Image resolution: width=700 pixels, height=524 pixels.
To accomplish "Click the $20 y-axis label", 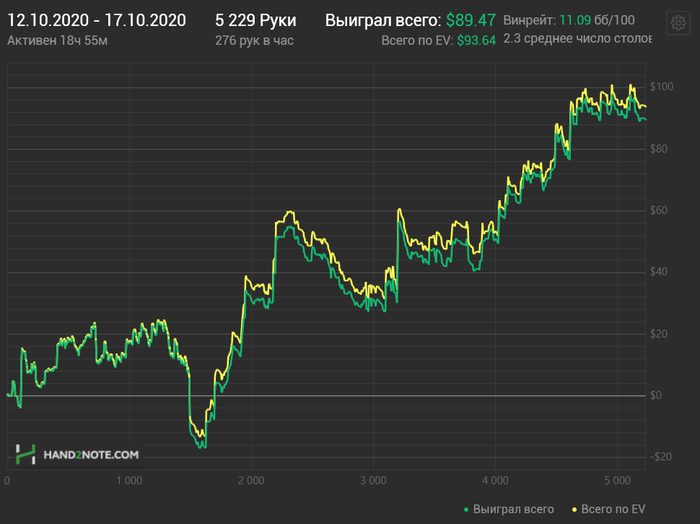I will click(659, 334).
